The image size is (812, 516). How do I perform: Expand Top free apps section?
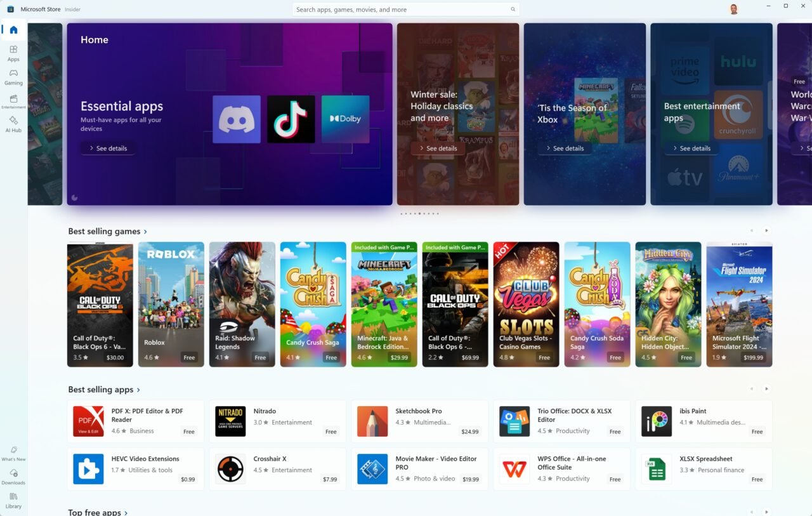pos(98,512)
